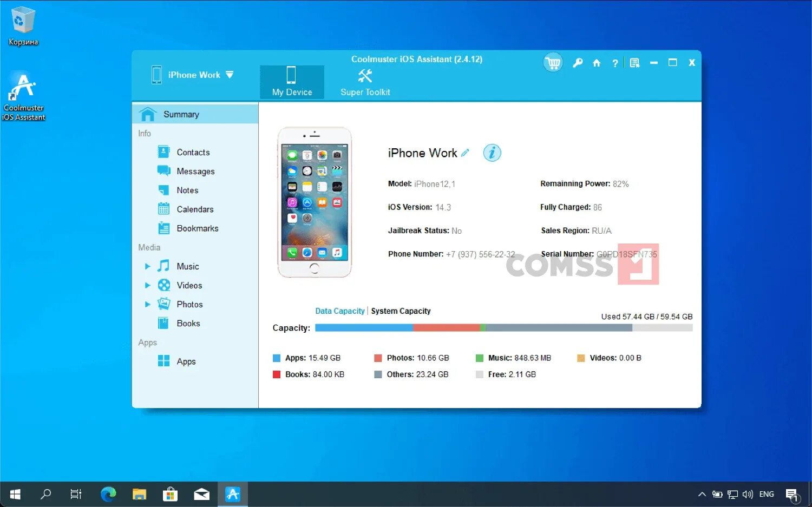Open help via question mark icon
Image resolution: width=812 pixels, height=507 pixels.
615,63
